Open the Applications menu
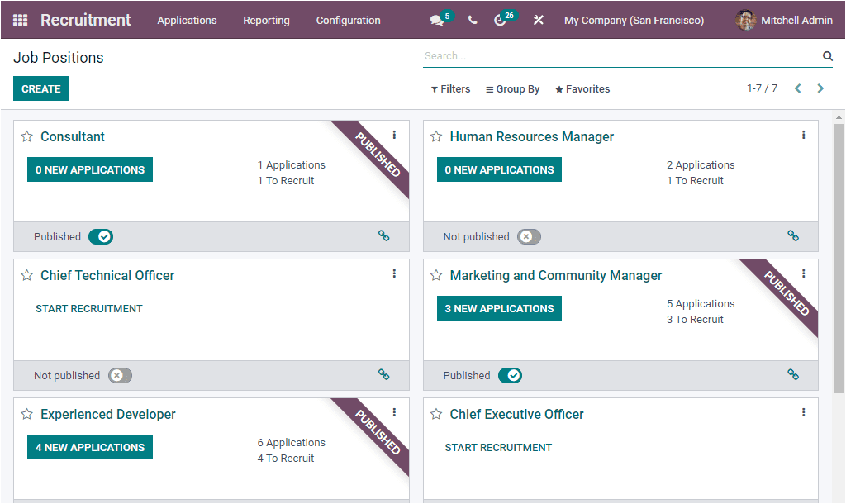 (x=187, y=20)
